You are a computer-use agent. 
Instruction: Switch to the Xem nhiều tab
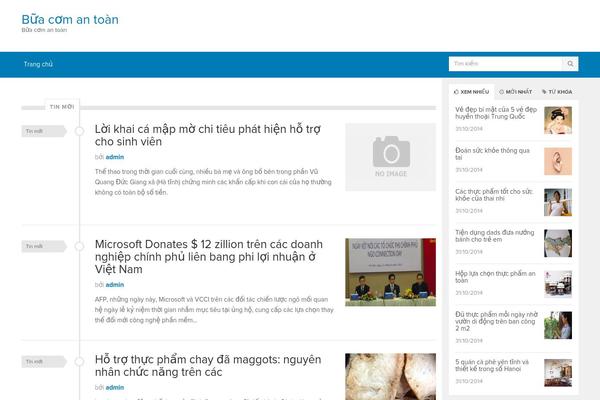473,91
